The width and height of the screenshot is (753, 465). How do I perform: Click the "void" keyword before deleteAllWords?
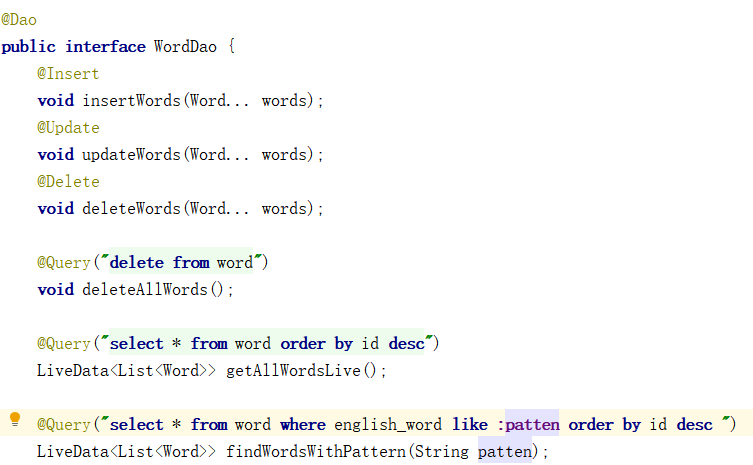[56, 290]
